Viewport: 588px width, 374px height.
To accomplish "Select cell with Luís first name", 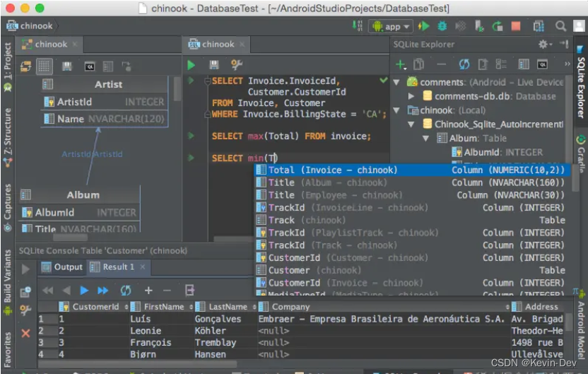I will [161, 319].
